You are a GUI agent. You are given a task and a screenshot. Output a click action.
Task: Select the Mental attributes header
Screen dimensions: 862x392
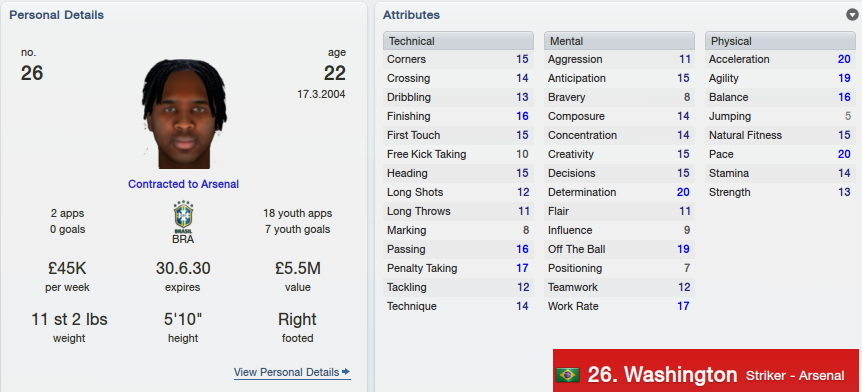(x=620, y=41)
